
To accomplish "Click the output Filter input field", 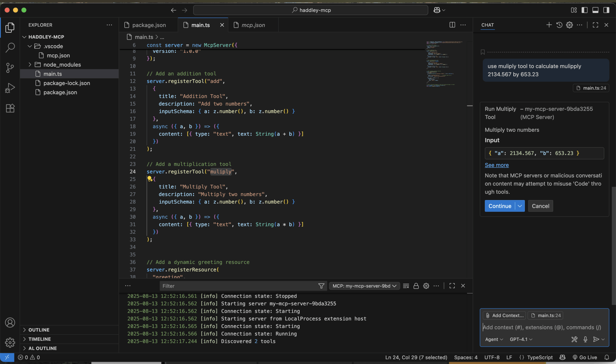I will (239, 286).
